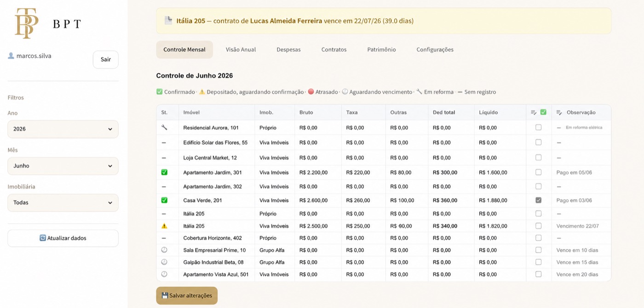This screenshot has height=308, width=644.
Task: Open the Contratos tab
Action: coord(334,50)
